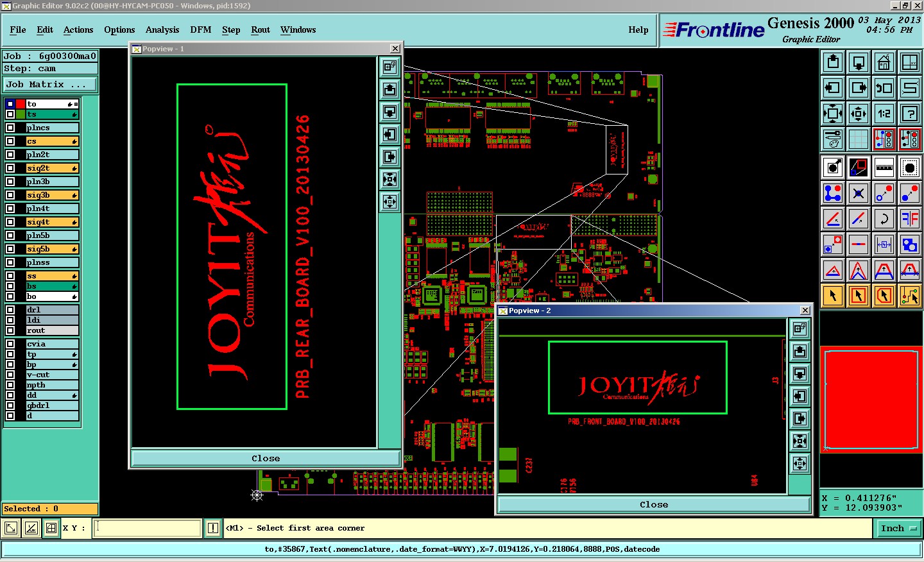Click the red board overview thumbnail

coord(871,400)
